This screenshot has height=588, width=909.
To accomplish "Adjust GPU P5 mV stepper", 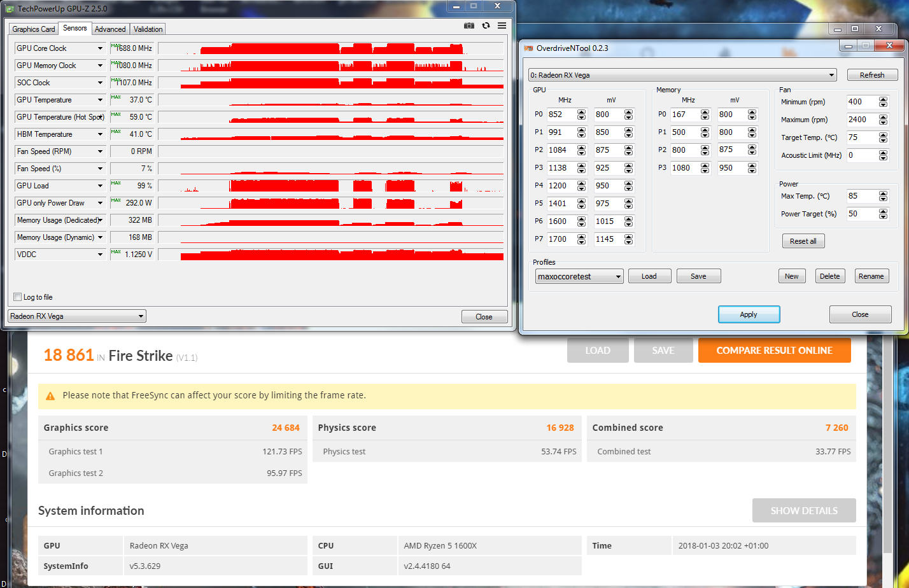I will point(628,204).
